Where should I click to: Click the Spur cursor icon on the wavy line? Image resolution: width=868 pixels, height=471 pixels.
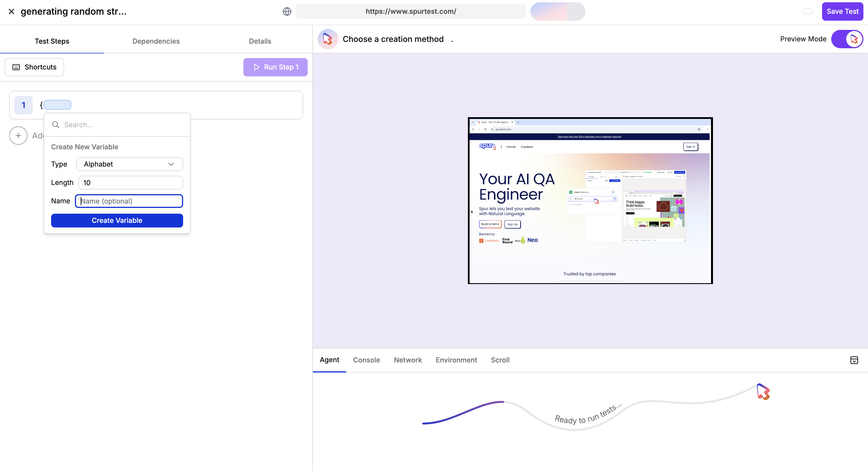click(763, 392)
